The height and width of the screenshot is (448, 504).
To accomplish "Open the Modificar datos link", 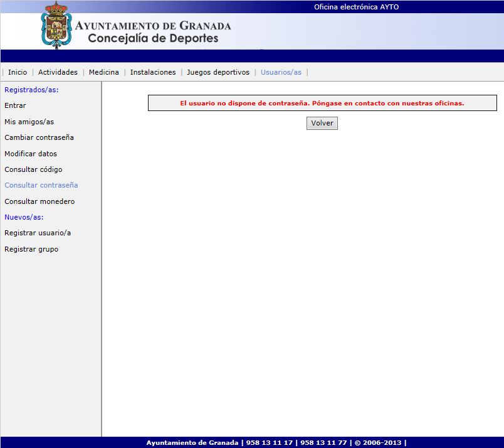I will (31, 154).
